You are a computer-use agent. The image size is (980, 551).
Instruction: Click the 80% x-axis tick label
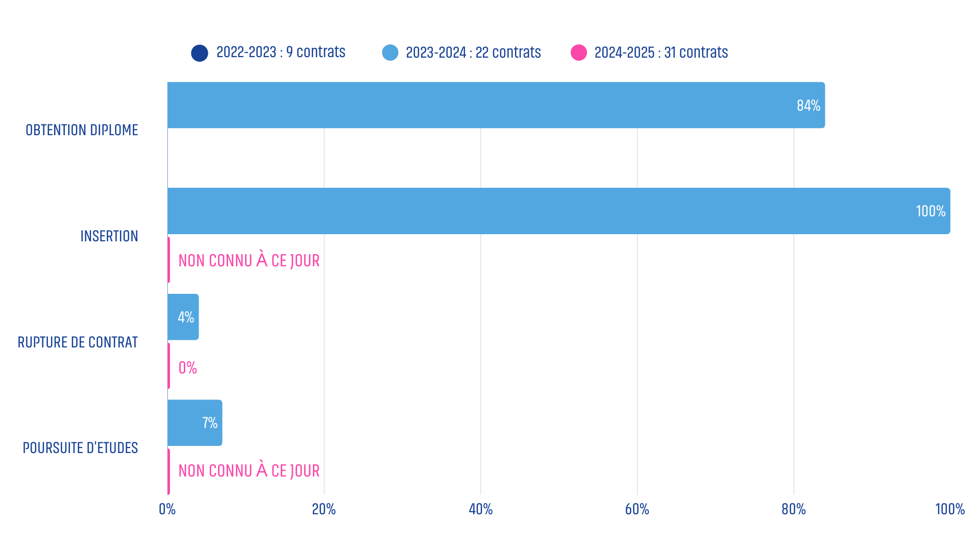tap(793, 509)
